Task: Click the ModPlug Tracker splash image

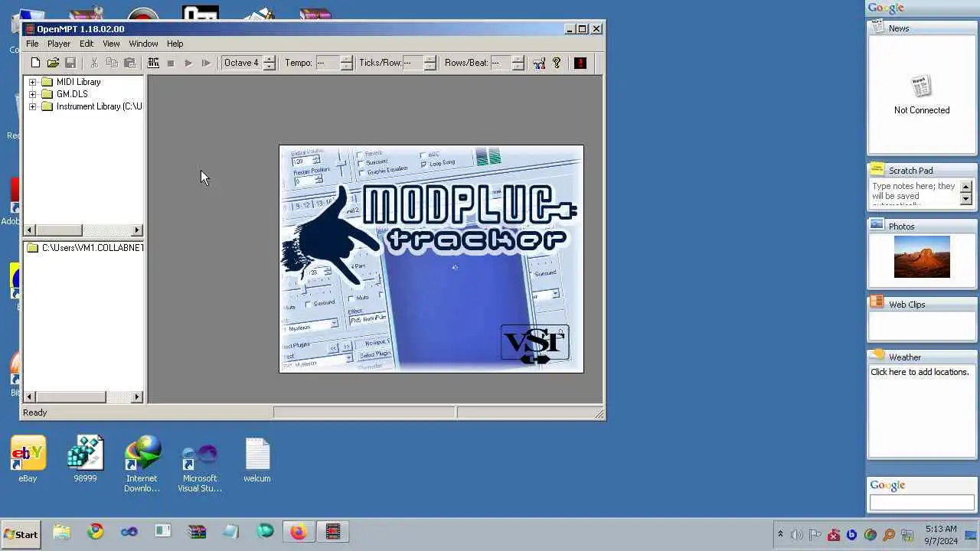Action: [431, 259]
